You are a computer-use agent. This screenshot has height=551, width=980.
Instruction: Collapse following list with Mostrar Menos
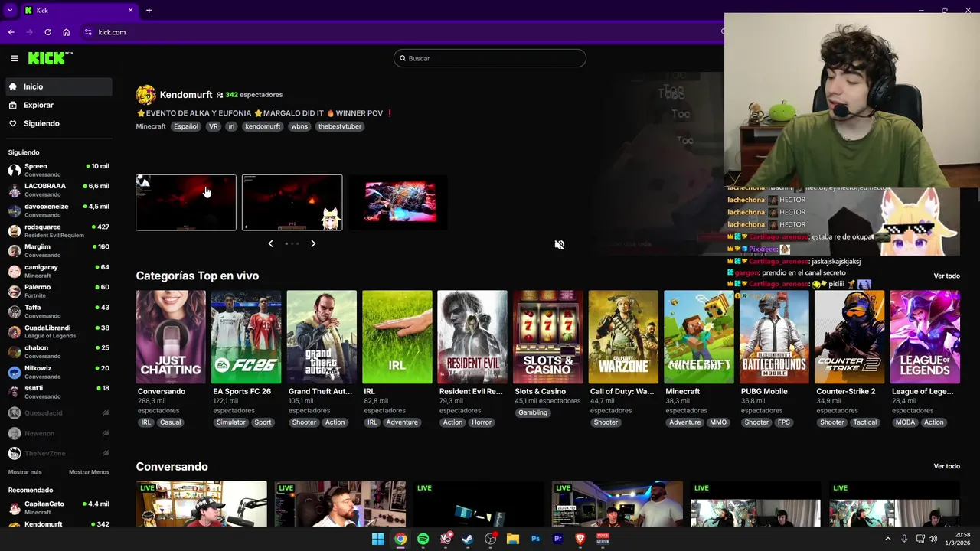(89, 472)
